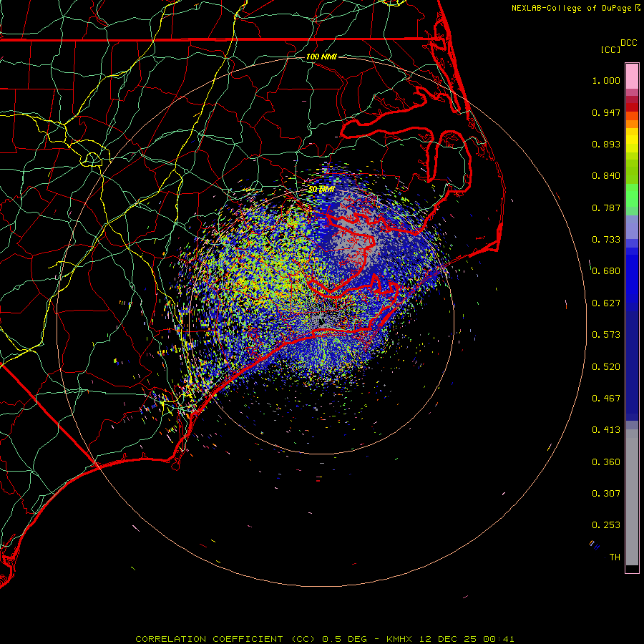Click the 0.520 legend value
The width and height of the screenshot is (644, 644).
606,367
